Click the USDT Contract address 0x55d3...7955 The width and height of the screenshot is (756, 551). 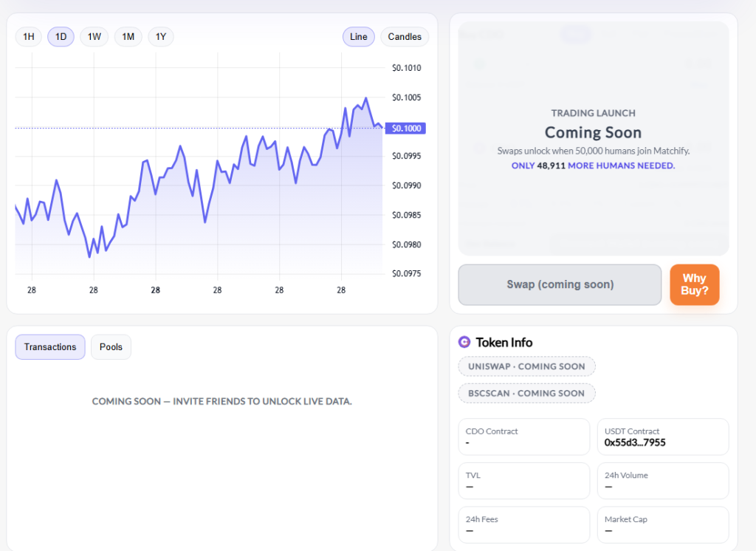coord(635,443)
